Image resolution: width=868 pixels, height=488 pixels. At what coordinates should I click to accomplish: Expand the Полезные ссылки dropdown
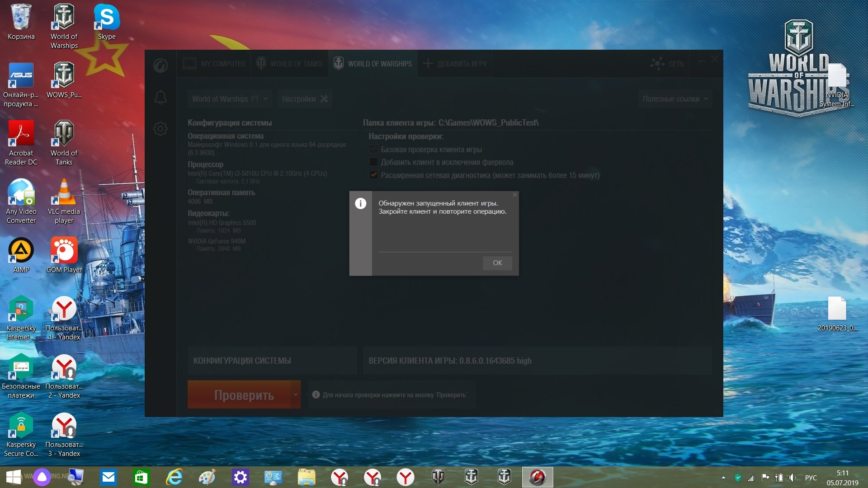pyautogui.click(x=675, y=99)
